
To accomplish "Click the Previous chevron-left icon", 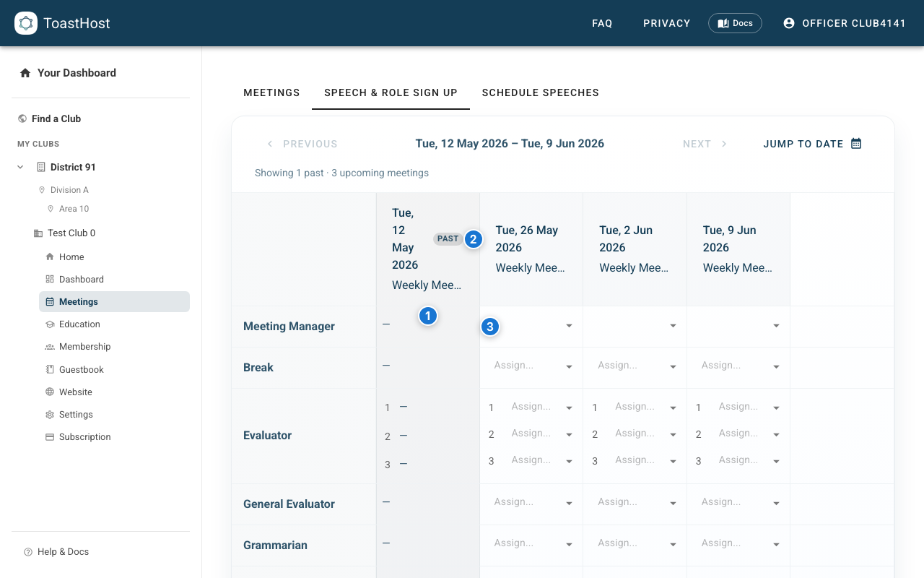I will (270, 144).
